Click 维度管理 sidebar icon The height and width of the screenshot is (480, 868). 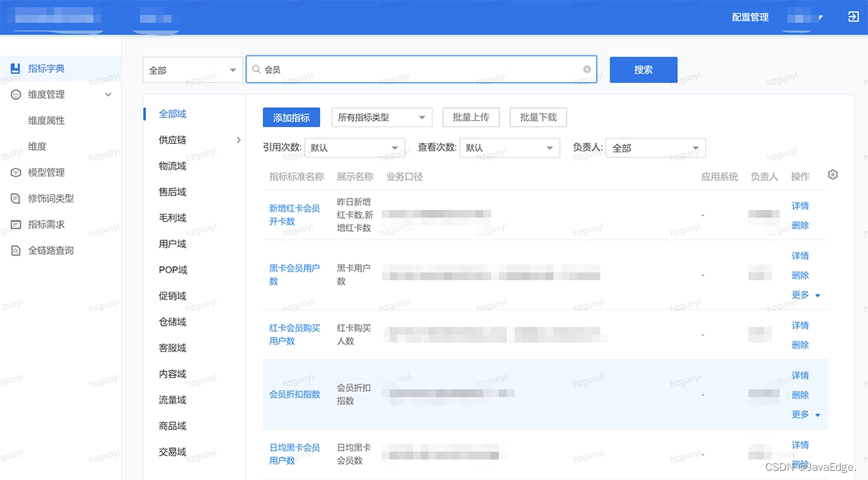15,95
